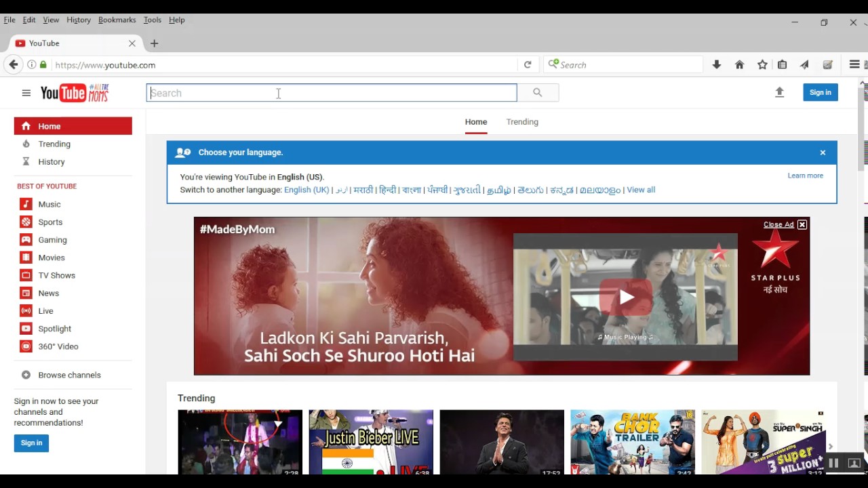Click View all languages link

tap(641, 190)
